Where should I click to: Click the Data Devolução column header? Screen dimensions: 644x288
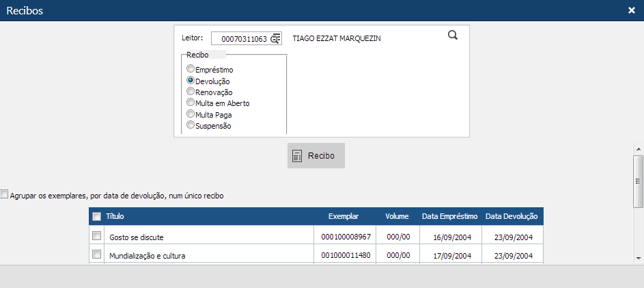[x=512, y=216]
